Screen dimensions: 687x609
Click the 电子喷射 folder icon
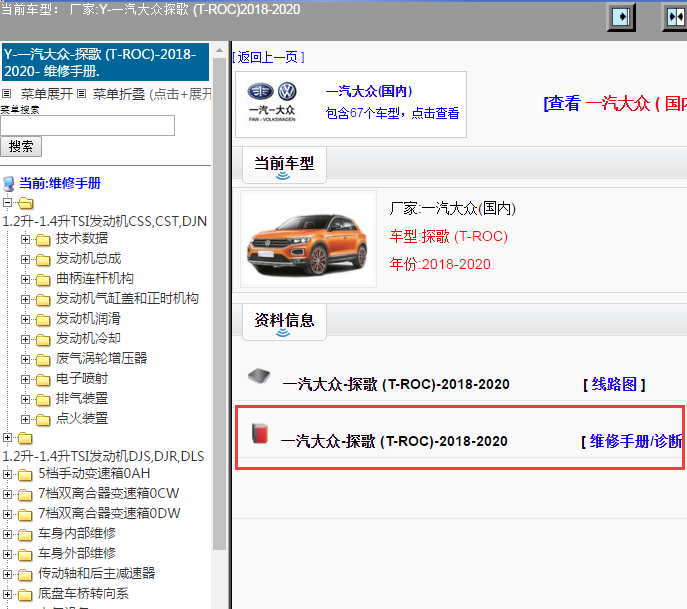tap(43, 380)
